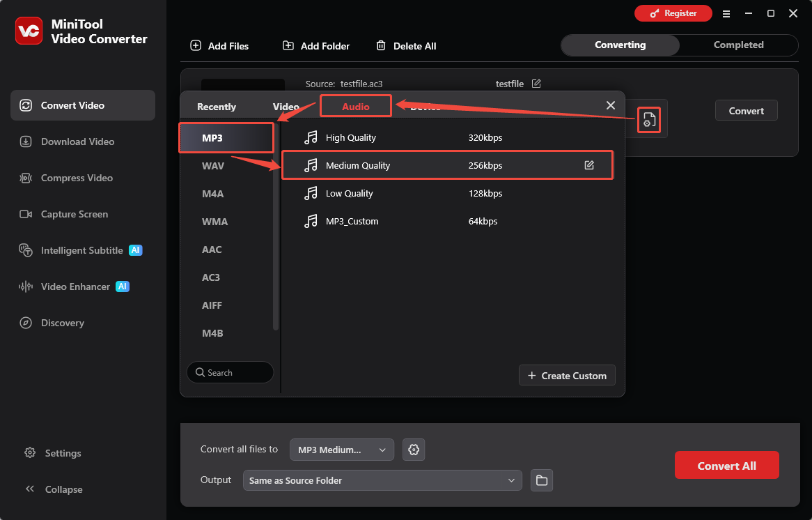Switch to the Audio format tab
The height and width of the screenshot is (520, 812).
click(356, 106)
